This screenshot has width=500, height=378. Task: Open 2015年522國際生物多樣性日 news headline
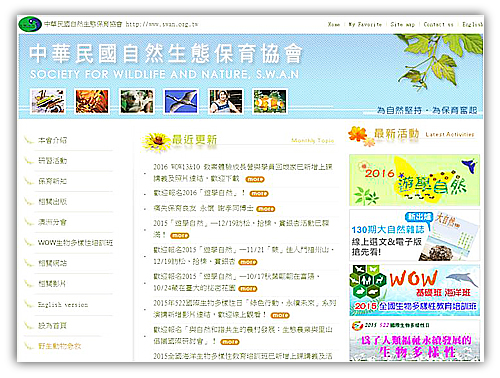245,309
